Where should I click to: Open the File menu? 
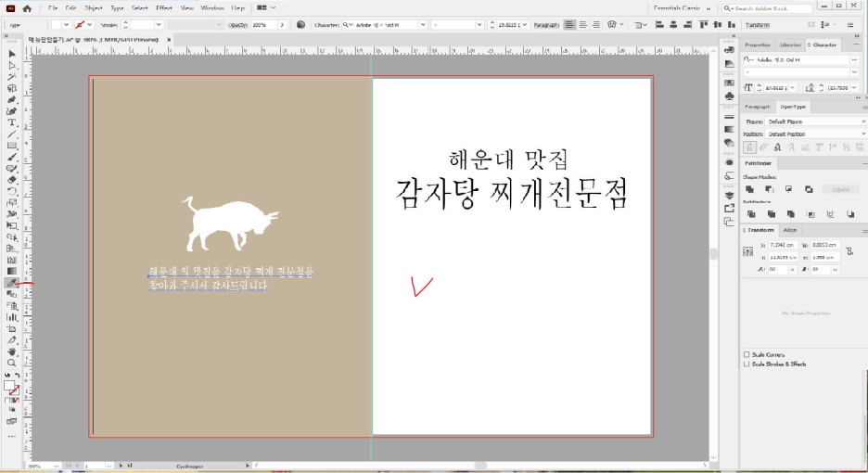pos(53,8)
